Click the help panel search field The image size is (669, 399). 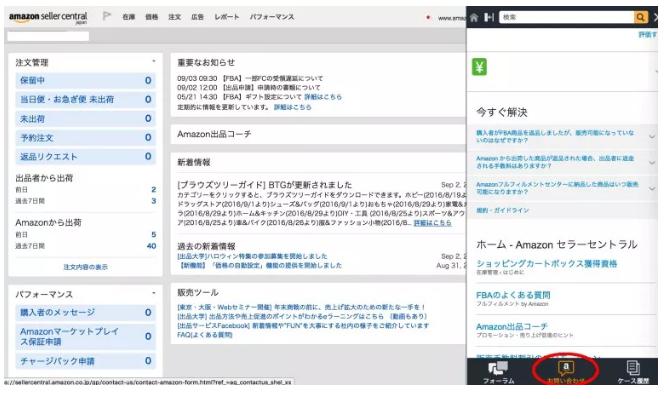point(567,17)
